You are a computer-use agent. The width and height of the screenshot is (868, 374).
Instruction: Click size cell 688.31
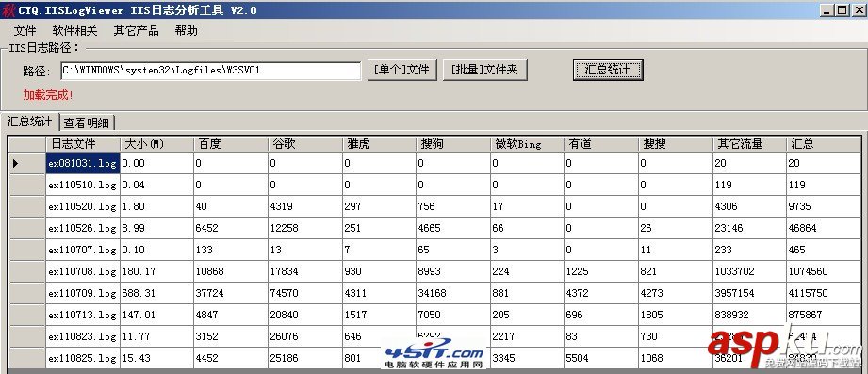(x=156, y=293)
